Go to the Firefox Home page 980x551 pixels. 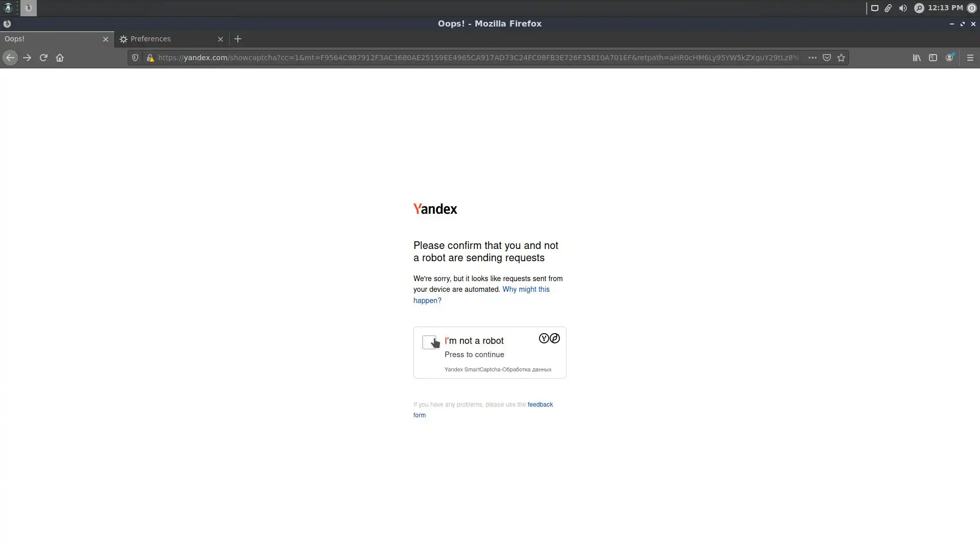tap(60, 58)
